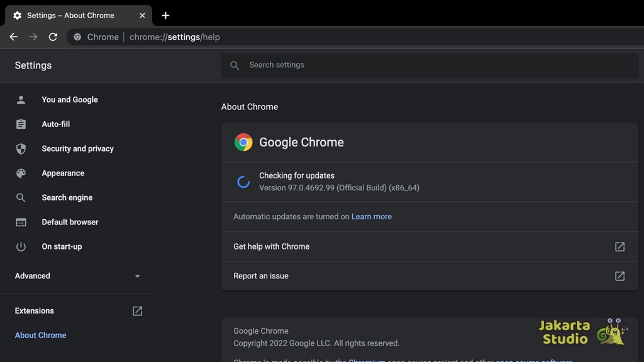Click the Checking for updates status text
The image size is (644, 362).
coord(297,176)
